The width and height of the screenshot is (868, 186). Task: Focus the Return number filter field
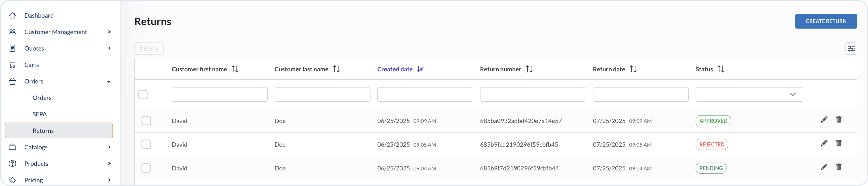(533, 94)
